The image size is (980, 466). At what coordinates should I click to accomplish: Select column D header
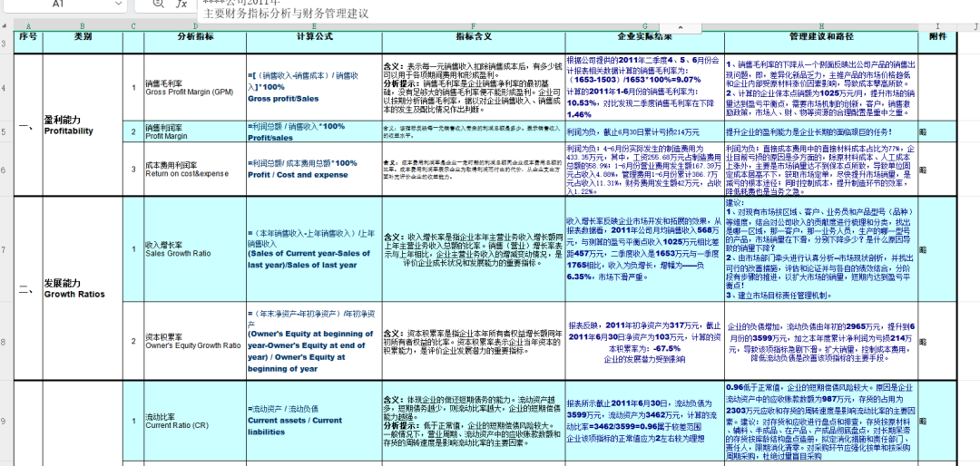click(x=196, y=26)
